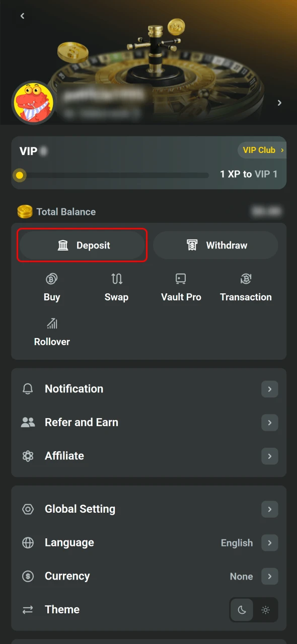297x644 pixels.
Task: Select the Buy icon
Action: coord(52,279)
